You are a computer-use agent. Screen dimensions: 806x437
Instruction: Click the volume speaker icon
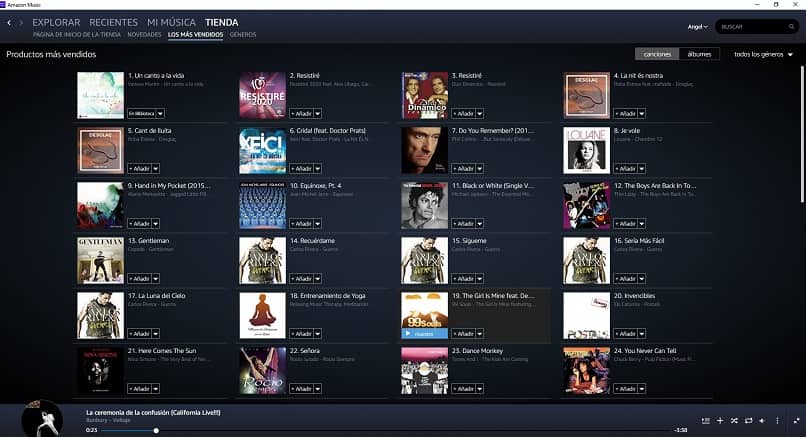[762, 421]
